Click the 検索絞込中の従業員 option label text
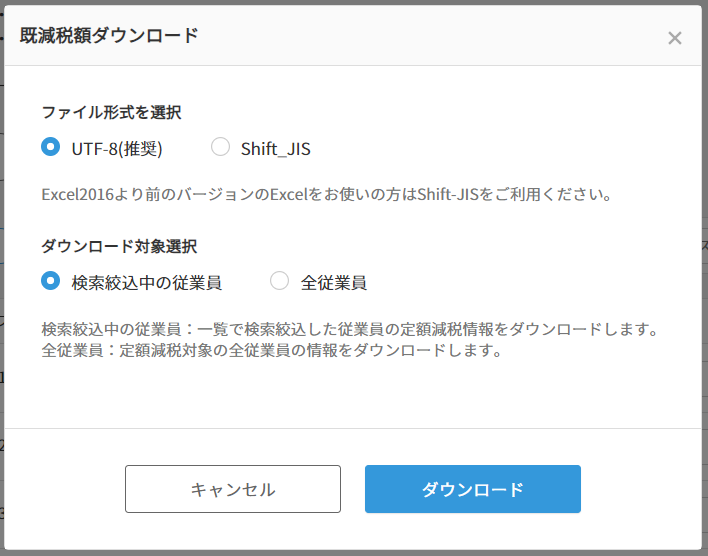The image size is (708, 556). (x=146, y=283)
